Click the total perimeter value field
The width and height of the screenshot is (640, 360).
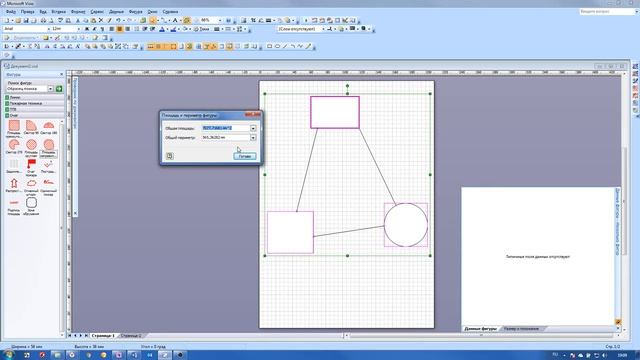[226, 138]
